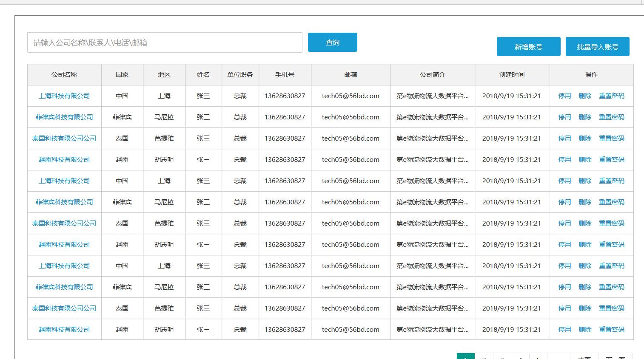This screenshot has height=359, width=644.
Task: Select the 姓名 column header
Action: click(203, 75)
